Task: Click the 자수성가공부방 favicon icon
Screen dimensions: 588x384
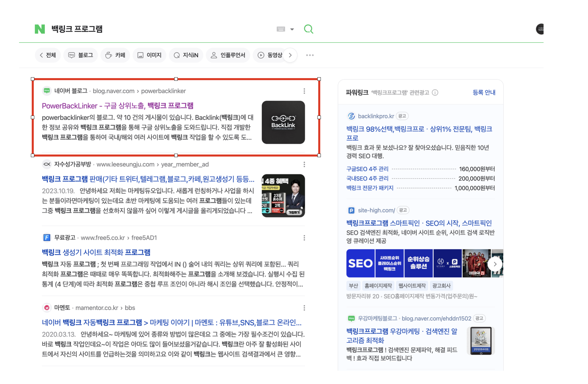Action: [x=47, y=164]
